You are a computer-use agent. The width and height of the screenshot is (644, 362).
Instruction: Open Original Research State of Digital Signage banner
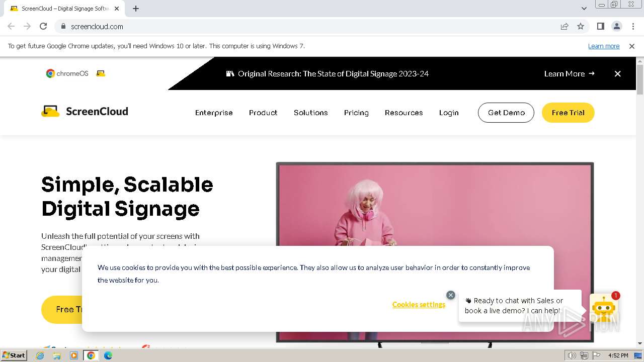coord(328,73)
